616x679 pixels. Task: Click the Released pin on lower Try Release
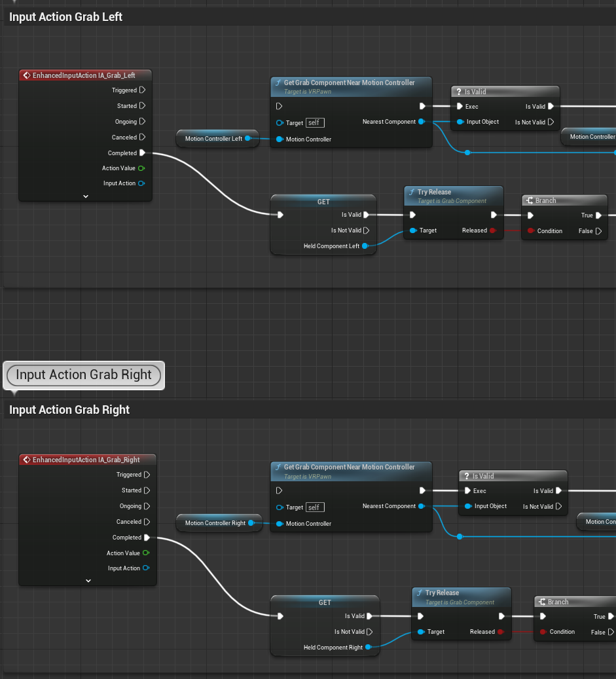(500, 632)
